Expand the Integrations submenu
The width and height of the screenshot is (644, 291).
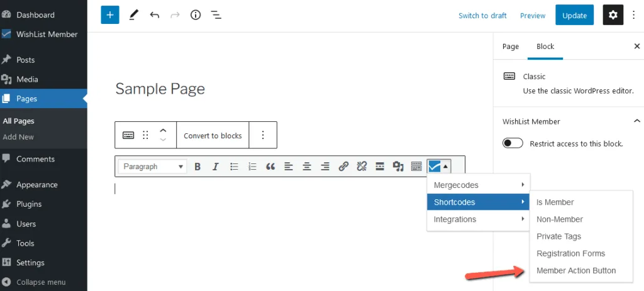(x=479, y=219)
